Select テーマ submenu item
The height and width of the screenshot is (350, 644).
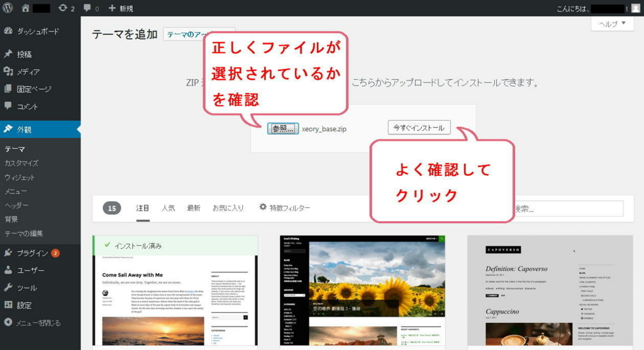point(15,149)
